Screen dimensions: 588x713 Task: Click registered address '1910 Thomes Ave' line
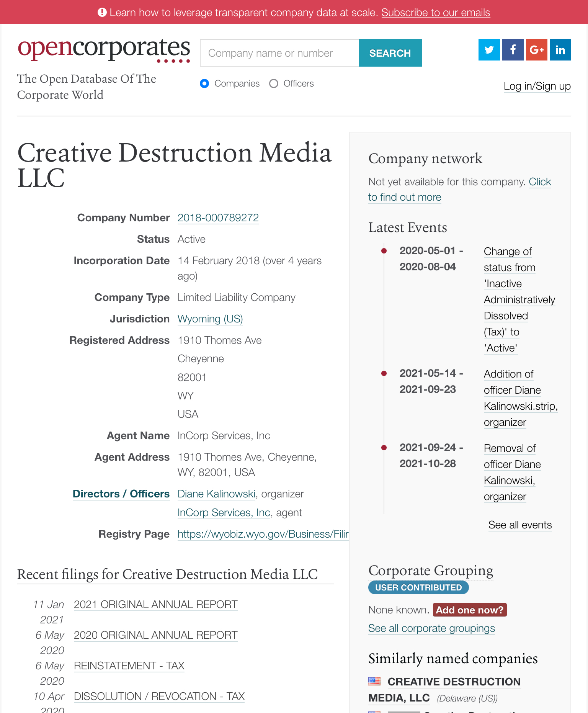pos(220,340)
